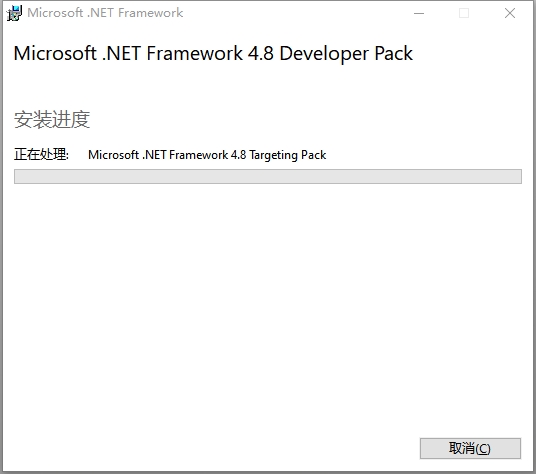Click the blank white area below the progress bar

pyautogui.click(x=268, y=308)
